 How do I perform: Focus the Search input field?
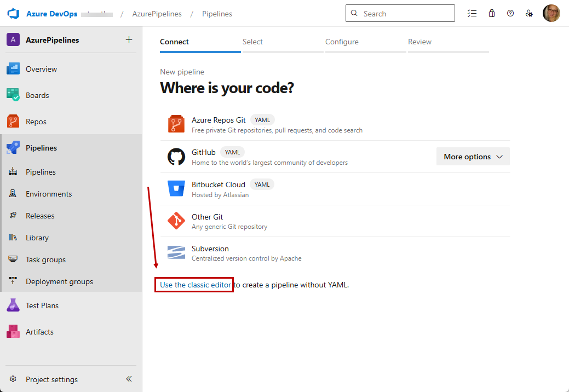[x=400, y=14]
